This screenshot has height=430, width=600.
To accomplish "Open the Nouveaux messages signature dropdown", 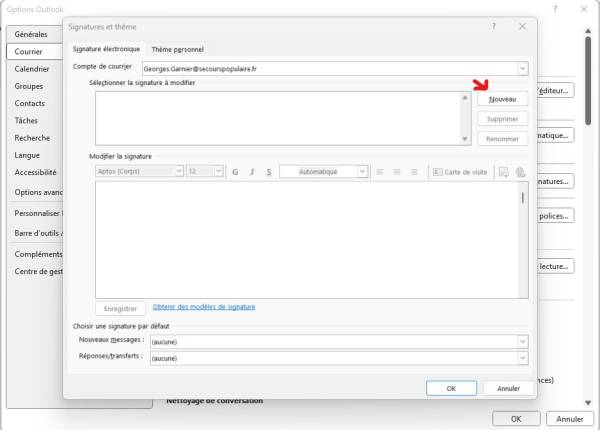I will click(523, 342).
